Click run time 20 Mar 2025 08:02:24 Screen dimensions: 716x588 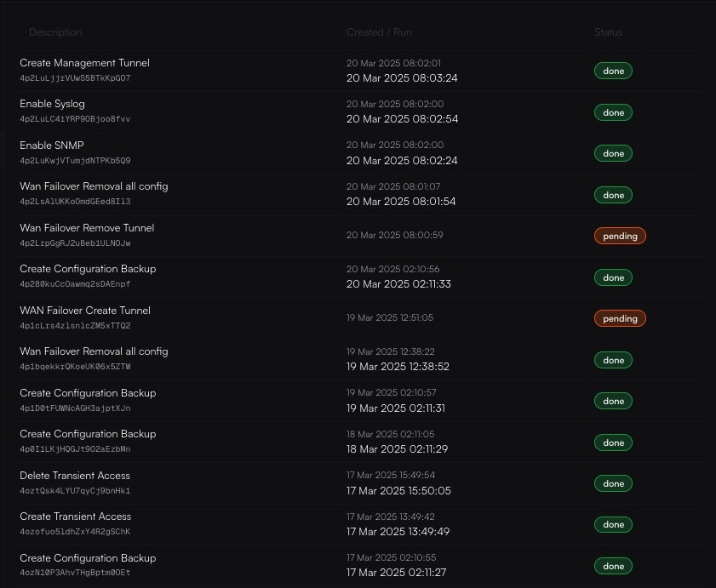tap(402, 161)
